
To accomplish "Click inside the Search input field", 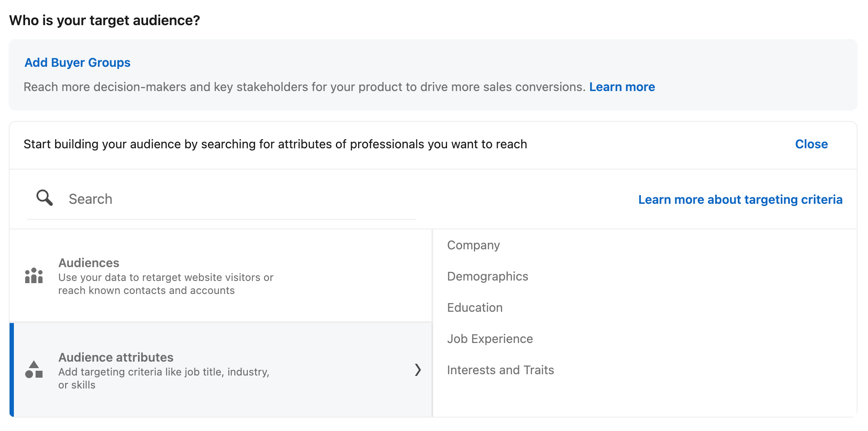I will pyautogui.click(x=217, y=199).
